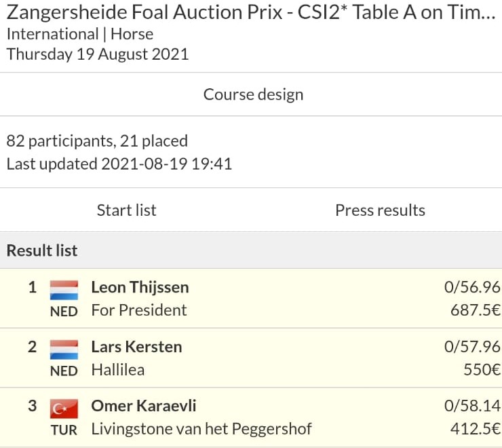
Task: Select the horse For President
Action: 139,310
